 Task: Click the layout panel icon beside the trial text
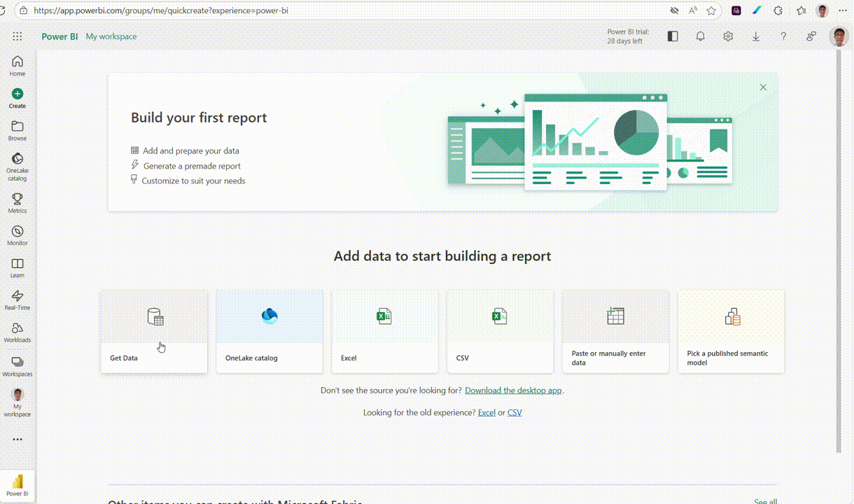[673, 36]
